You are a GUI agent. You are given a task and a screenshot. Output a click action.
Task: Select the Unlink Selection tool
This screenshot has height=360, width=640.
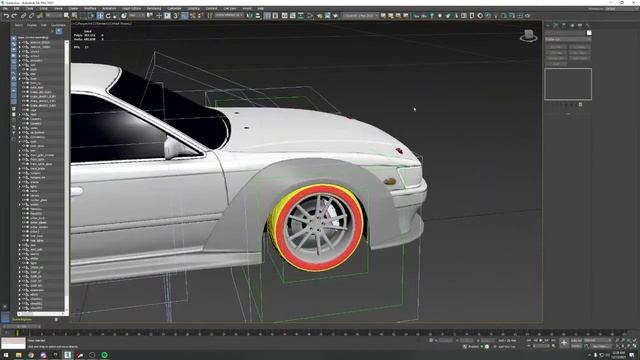point(31,16)
